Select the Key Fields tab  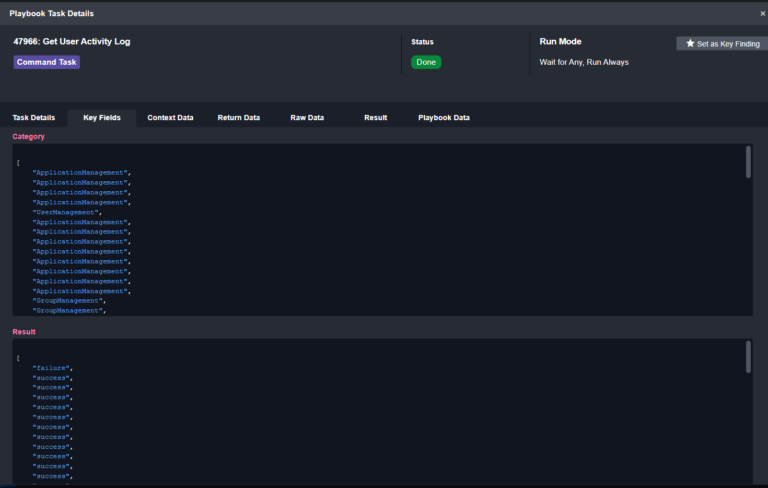coord(102,117)
